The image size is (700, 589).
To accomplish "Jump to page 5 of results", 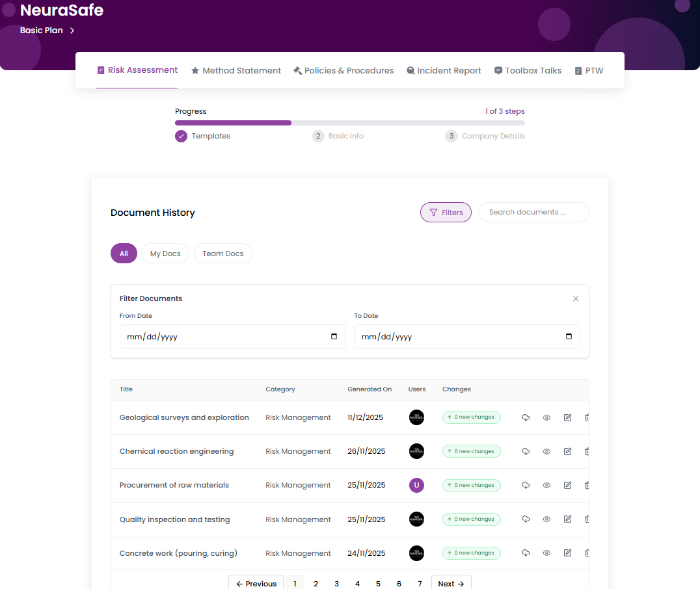I will pyautogui.click(x=378, y=583).
